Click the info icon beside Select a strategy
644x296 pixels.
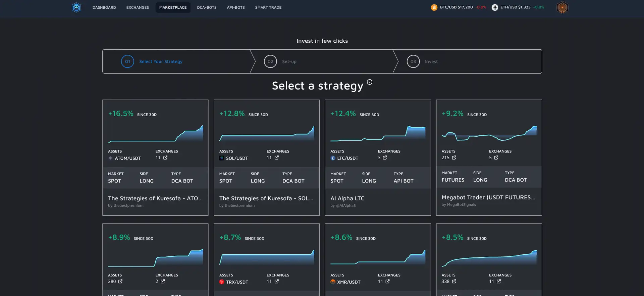[369, 82]
